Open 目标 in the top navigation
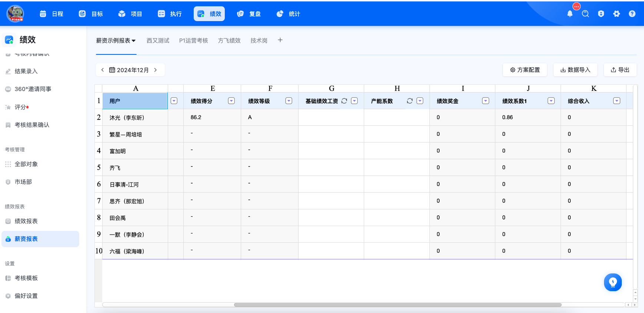Image resolution: width=644 pixels, height=313 pixels. (91, 14)
